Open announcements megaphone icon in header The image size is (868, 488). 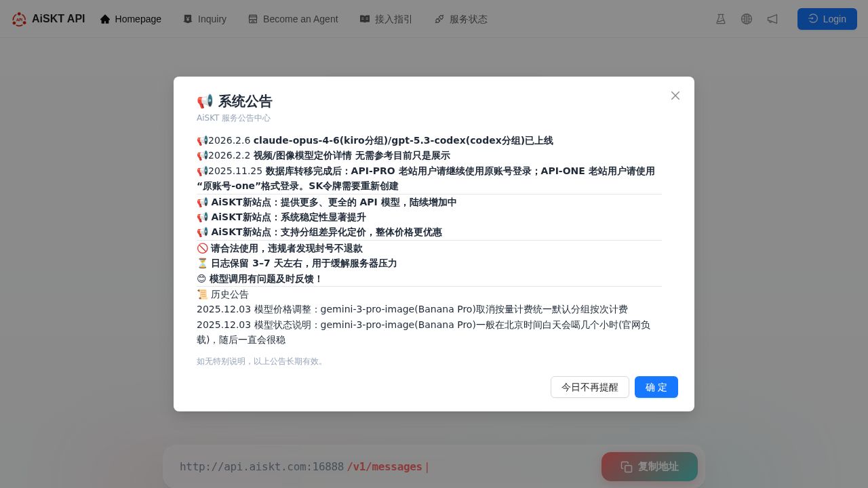(x=772, y=19)
